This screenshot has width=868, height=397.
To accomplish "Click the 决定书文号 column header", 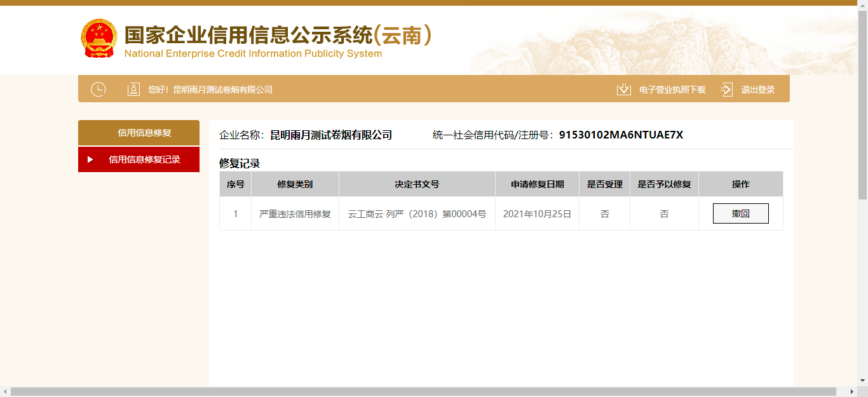I will tap(417, 184).
